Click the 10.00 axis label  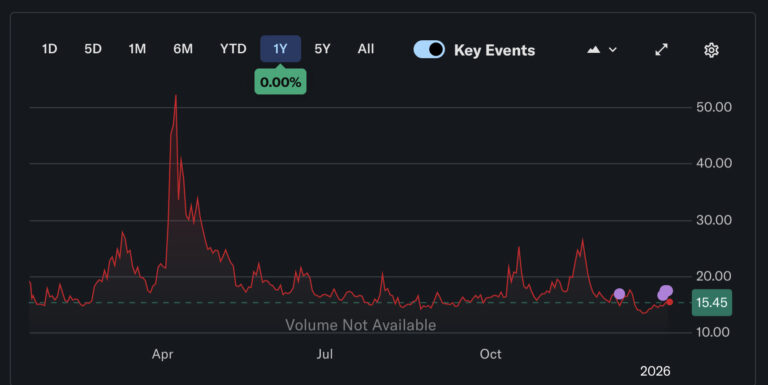(714, 332)
